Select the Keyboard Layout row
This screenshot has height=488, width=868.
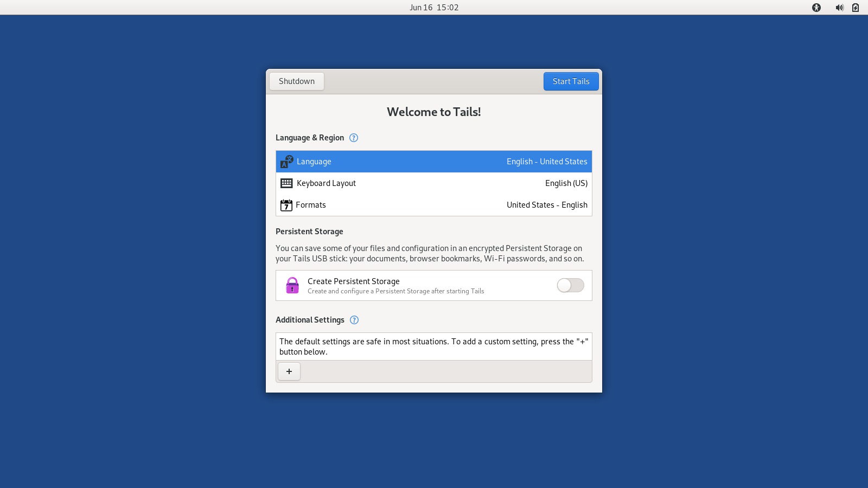tap(434, 183)
